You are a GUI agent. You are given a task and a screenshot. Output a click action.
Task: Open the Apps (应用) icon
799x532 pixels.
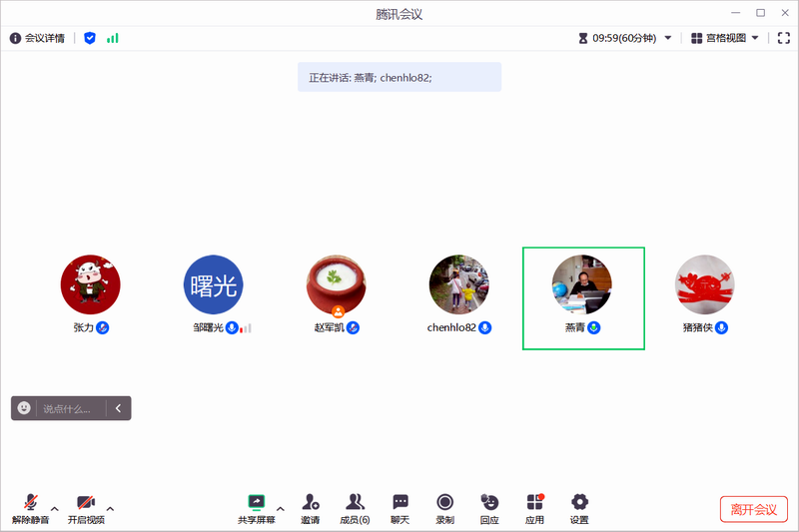click(x=534, y=509)
